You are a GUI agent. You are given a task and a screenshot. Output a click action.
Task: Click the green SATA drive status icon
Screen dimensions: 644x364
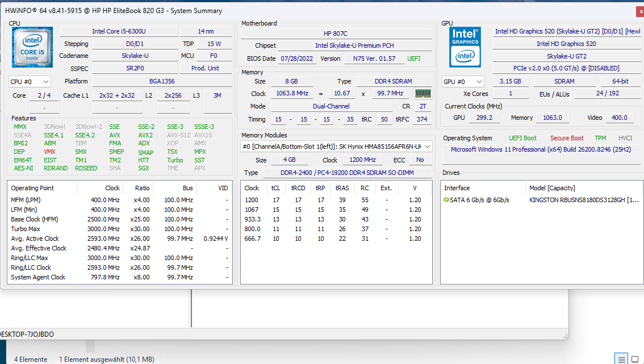pos(446,200)
